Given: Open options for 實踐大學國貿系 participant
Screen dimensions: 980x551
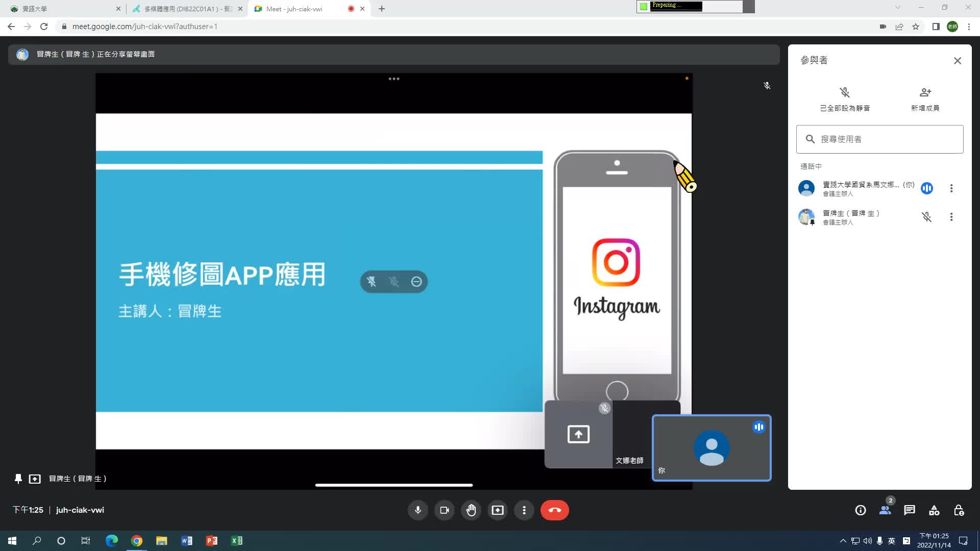Looking at the screenshot, I should tap(951, 188).
